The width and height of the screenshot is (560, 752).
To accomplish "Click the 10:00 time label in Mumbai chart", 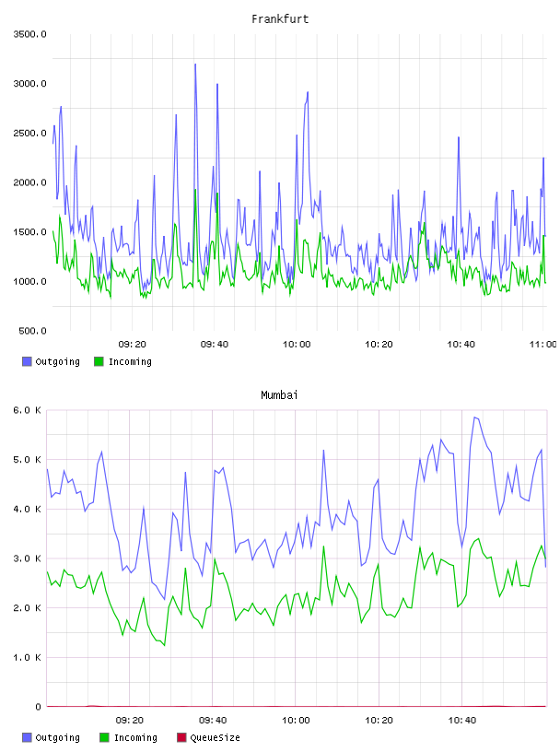I will tap(296, 721).
